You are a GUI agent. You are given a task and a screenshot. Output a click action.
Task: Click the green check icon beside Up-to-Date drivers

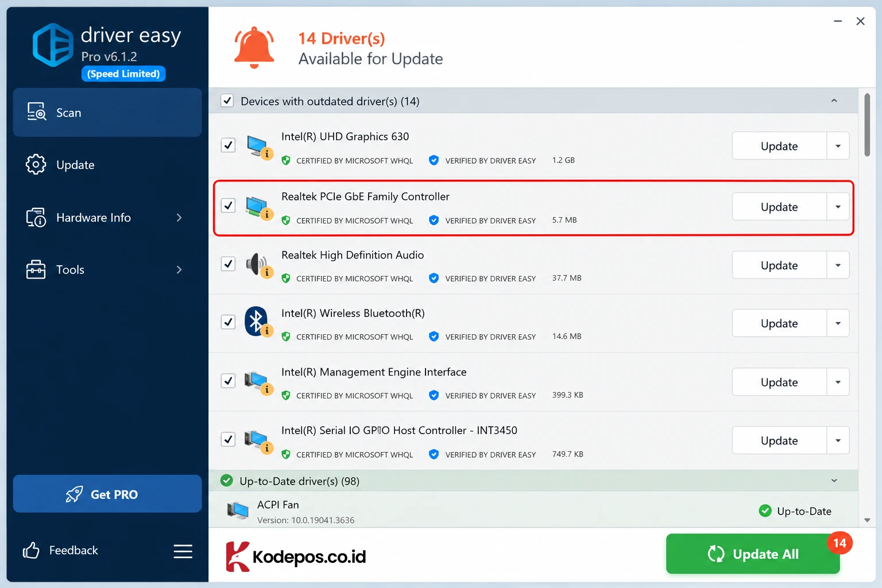click(x=227, y=480)
